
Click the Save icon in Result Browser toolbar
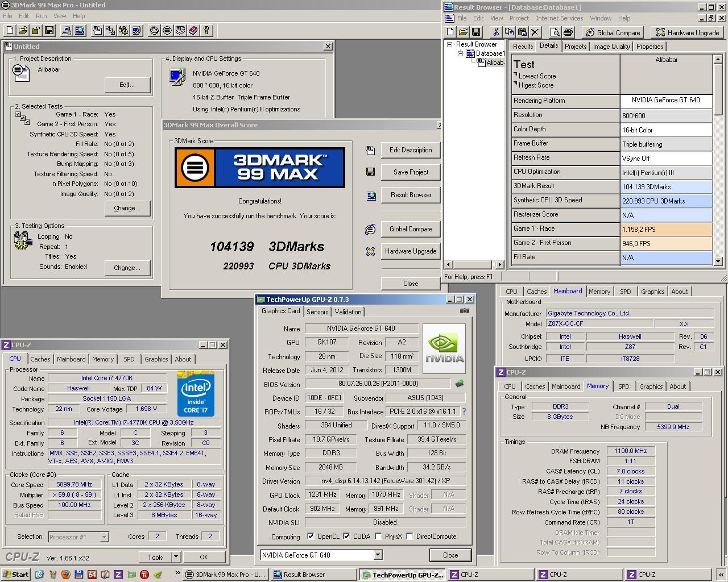(x=476, y=32)
